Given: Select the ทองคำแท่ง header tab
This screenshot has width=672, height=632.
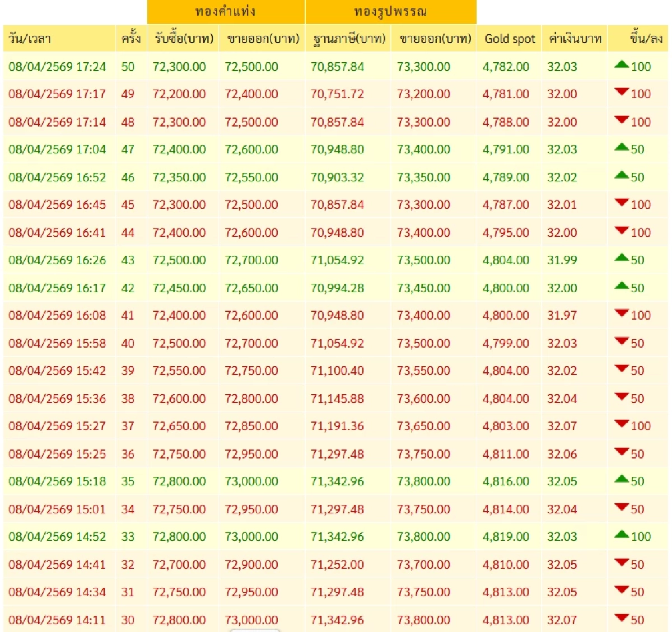Looking at the screenshot, I should (x=226, y=12).
